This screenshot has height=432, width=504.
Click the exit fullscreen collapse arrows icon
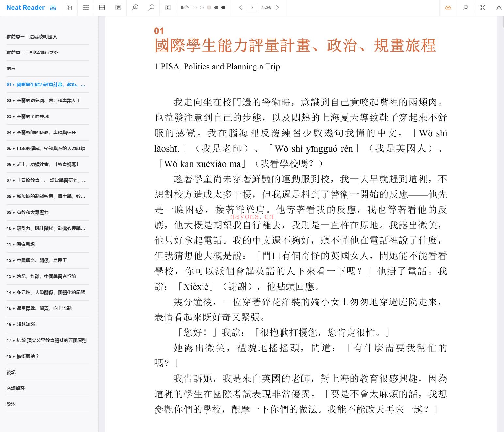[482, 8]
